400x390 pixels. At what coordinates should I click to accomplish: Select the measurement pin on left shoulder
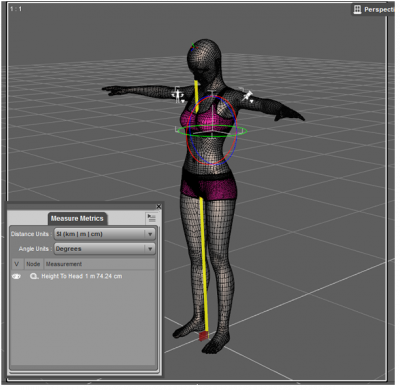point(178,95)
